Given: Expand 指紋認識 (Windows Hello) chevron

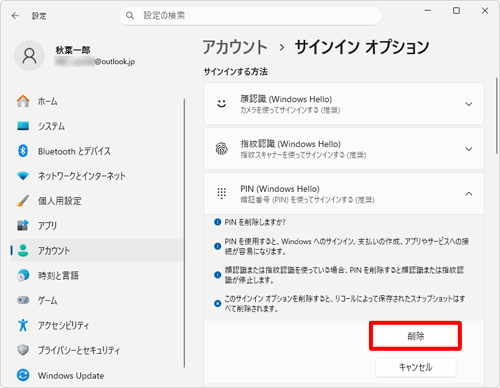Looking at the screenshot, I should [469, 149].
